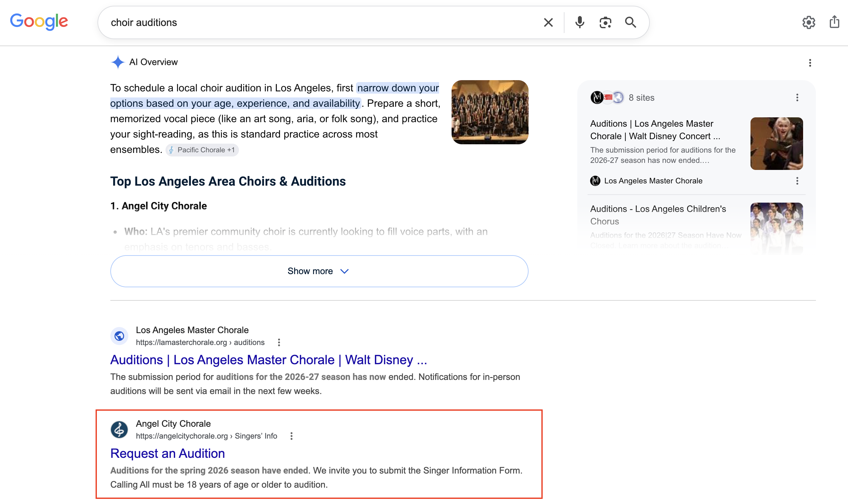The width and height of the screenshot is (848, 504).
Task: Click the share icon at top right
Action: click(x=834, y=22)
